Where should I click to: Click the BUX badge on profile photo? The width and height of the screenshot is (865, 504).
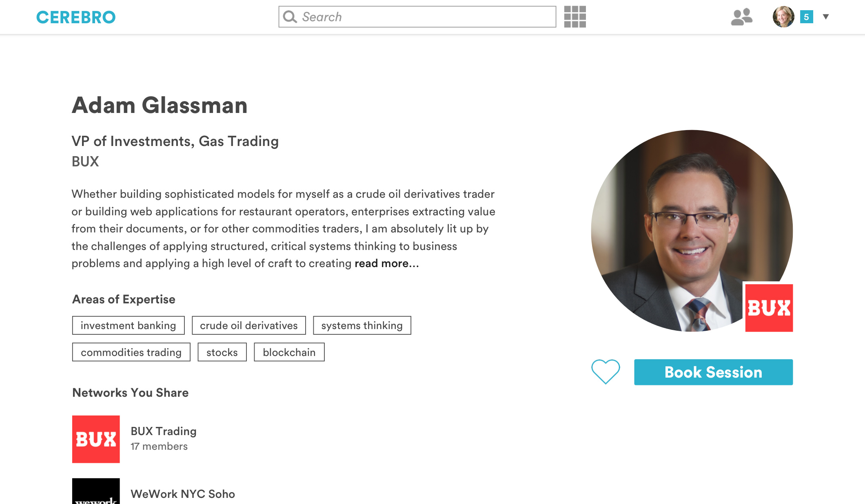[x=769, y=308]
